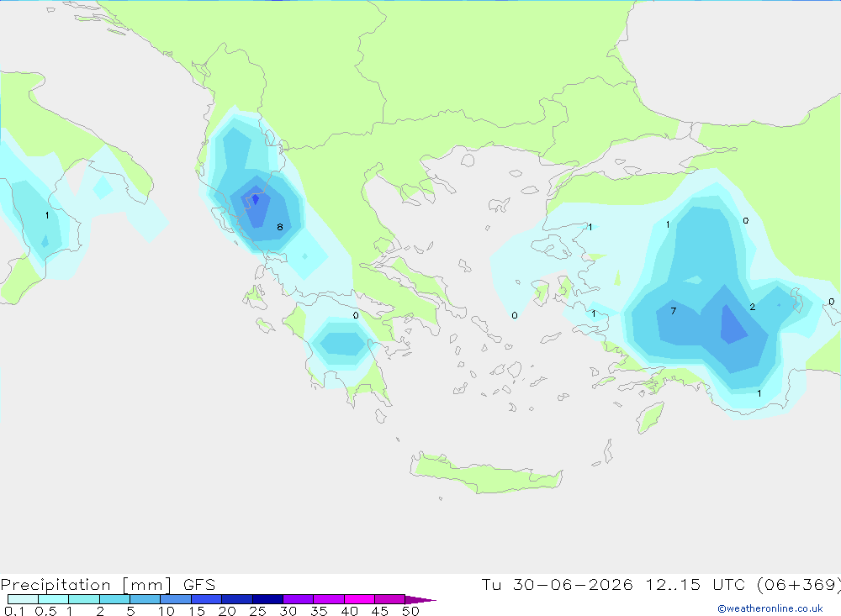
Task: Pick the 0.1–0.5 mm palest cyan legend swatch
Action: 23,599
